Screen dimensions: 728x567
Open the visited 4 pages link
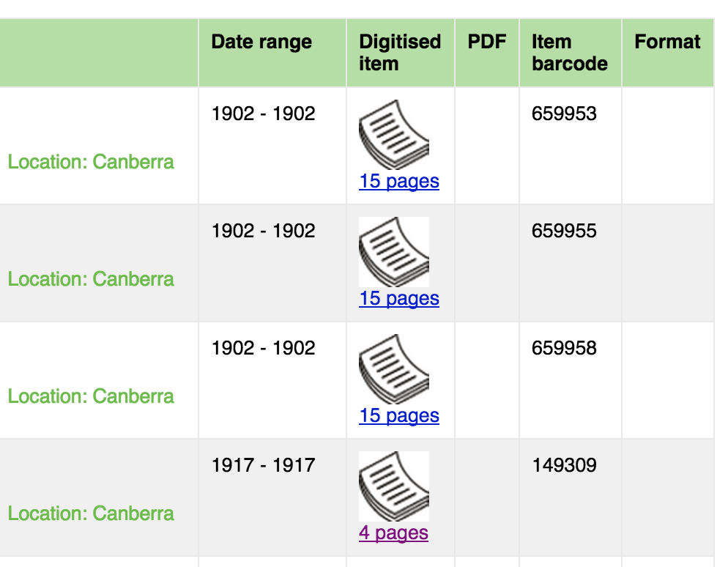[x=393, y=533]
